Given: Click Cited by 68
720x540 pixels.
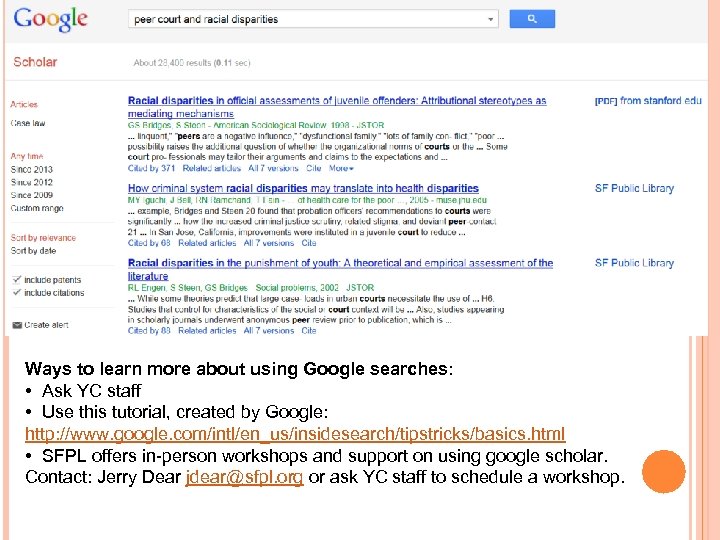Looking at the screenshot, I should (x=149, y=243).
